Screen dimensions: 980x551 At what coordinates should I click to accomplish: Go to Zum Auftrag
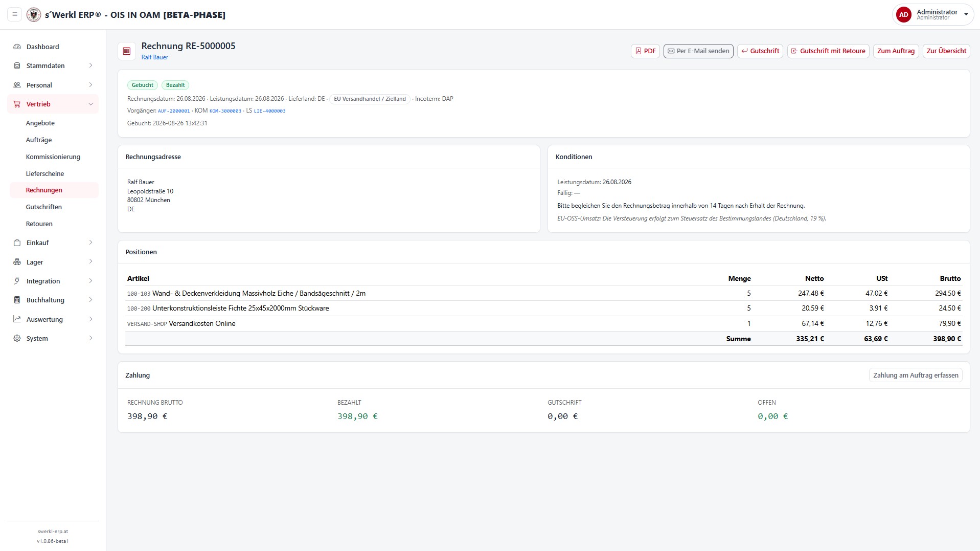tap(896, 51)
